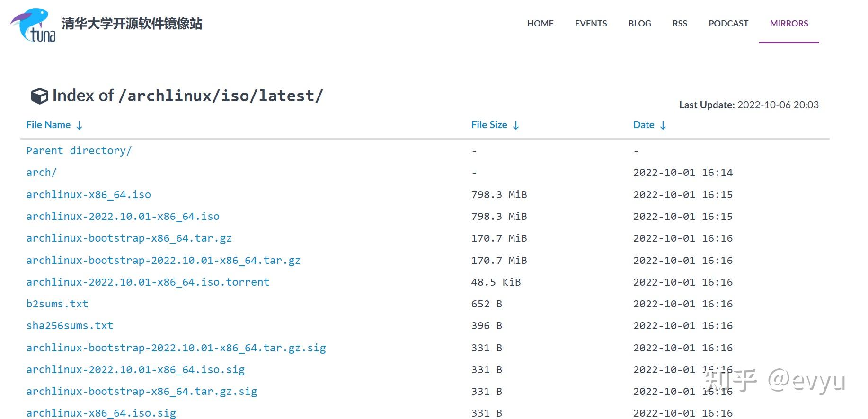Go to Parent directory

tap(79, 151)
